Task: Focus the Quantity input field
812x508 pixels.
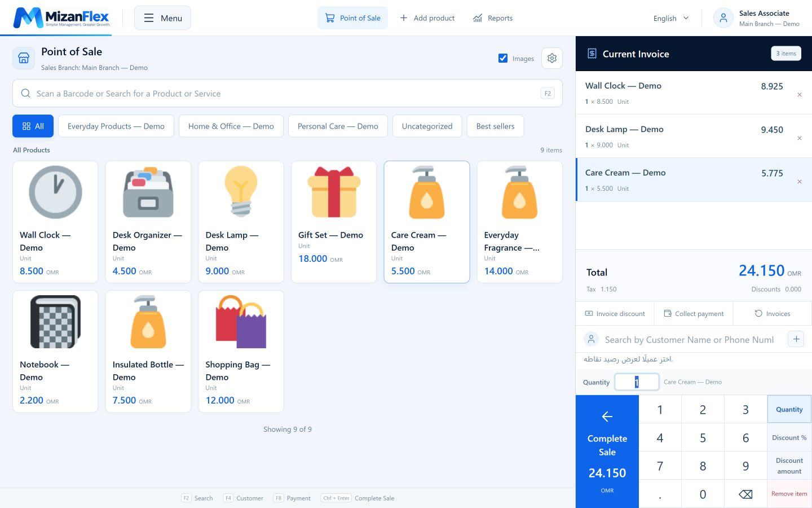Action: [x=637, y=382]
